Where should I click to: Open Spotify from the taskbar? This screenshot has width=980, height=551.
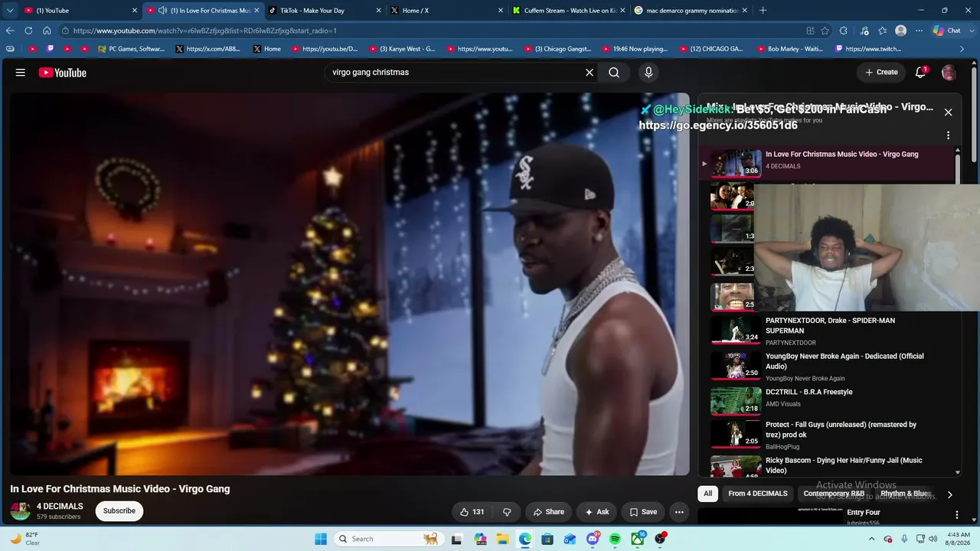616,539
